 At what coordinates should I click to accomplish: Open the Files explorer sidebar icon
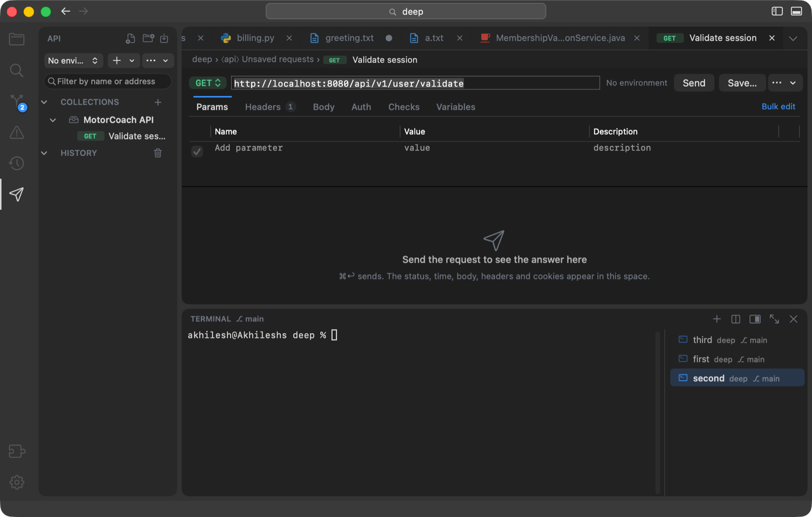tap(17, 39)
